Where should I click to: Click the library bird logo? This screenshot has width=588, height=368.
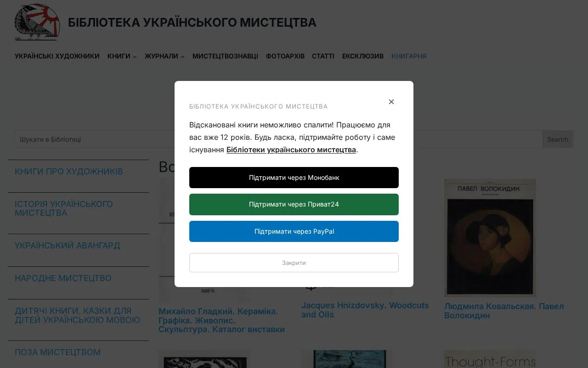37,22
